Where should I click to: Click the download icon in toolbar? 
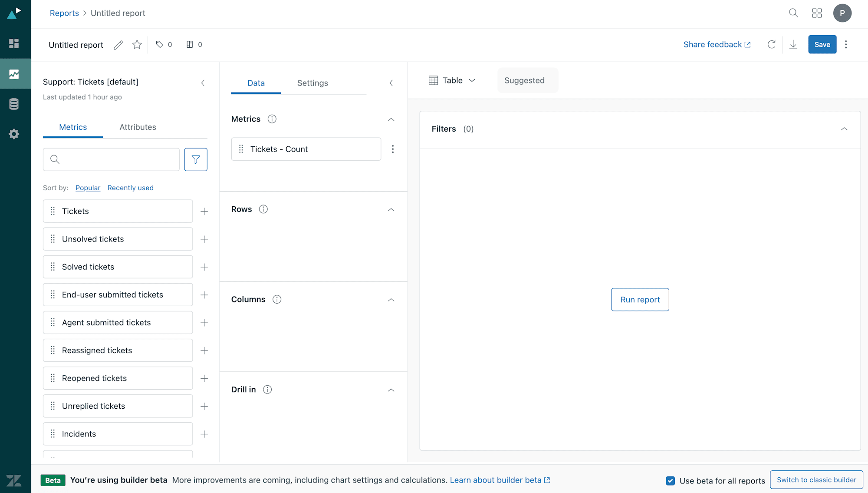pyautogui.click(x=793, y=44)
